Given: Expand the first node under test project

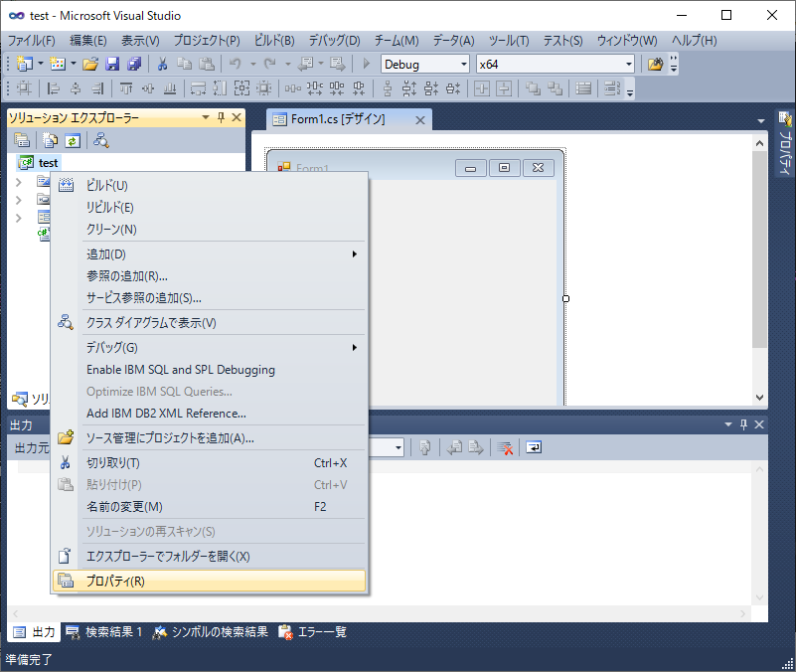Looking at the screenshot, I should [x=19, y=182].
